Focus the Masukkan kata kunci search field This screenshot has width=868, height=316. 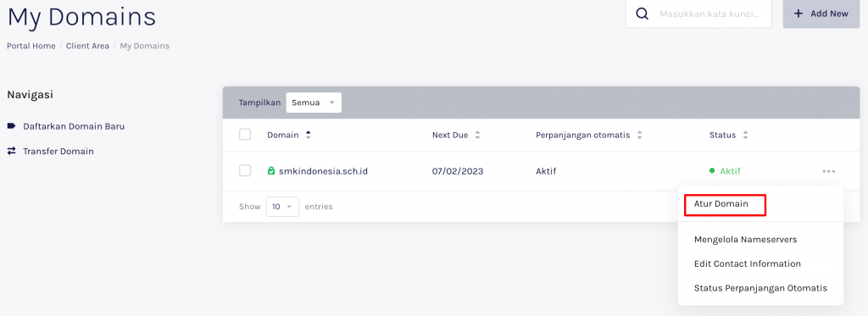click(709, 14)
